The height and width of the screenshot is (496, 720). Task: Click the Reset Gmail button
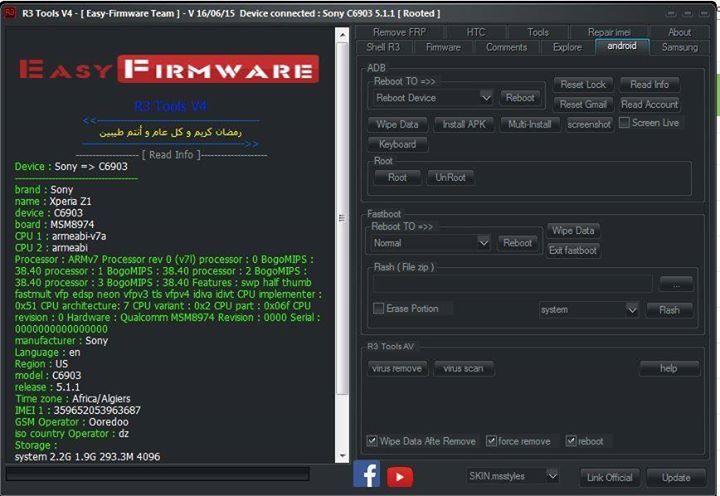click(583, 105)
